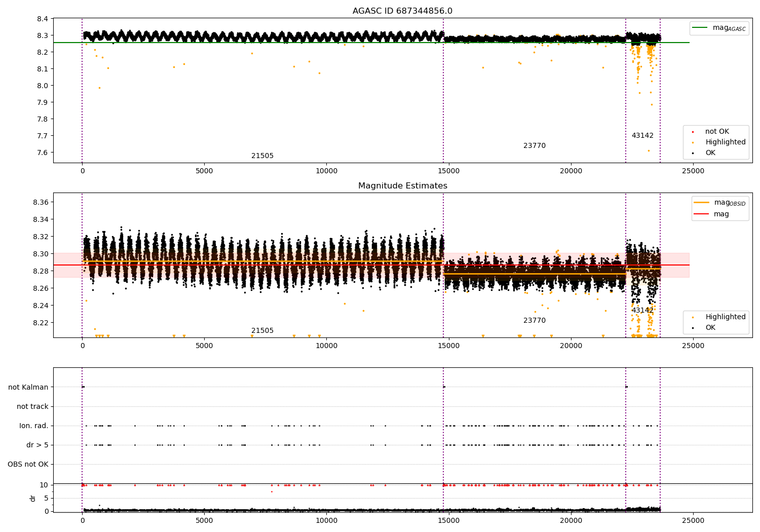Click the "7.6" y-axis tick of top plot
The height and width of the screenshot is (532, 760).
[x=43, y=153]
